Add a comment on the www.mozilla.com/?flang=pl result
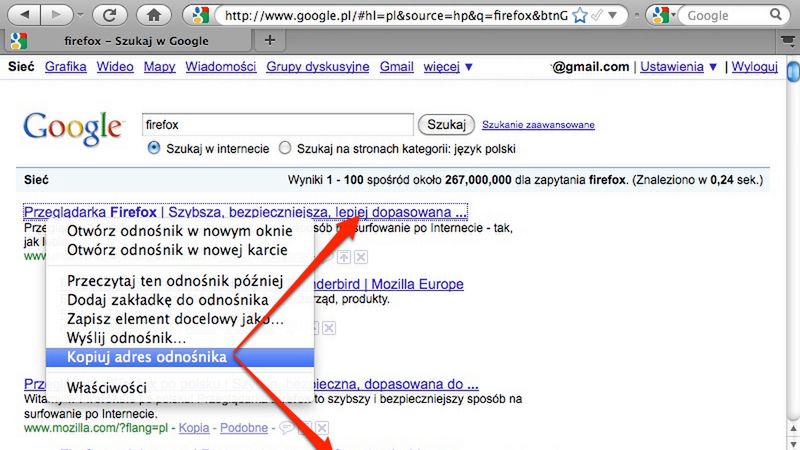The image size is (800, 450). [287, 428]
